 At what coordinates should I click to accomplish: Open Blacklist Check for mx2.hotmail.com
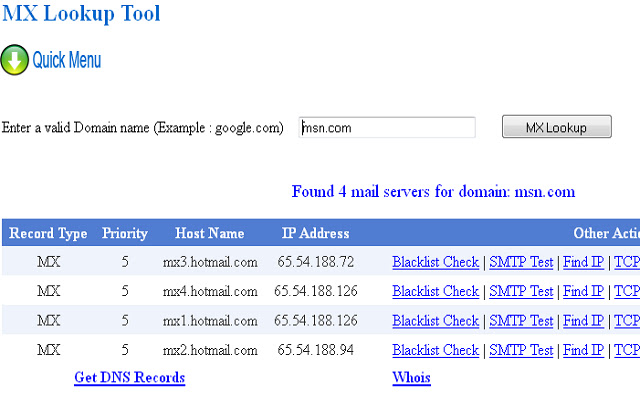pos(436,350)
